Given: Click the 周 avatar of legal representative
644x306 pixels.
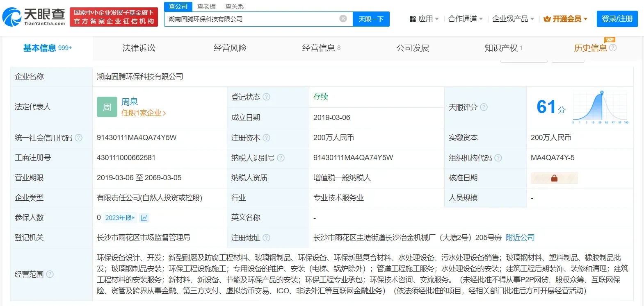Looking at the screenshot, I should tap(107, 107).
